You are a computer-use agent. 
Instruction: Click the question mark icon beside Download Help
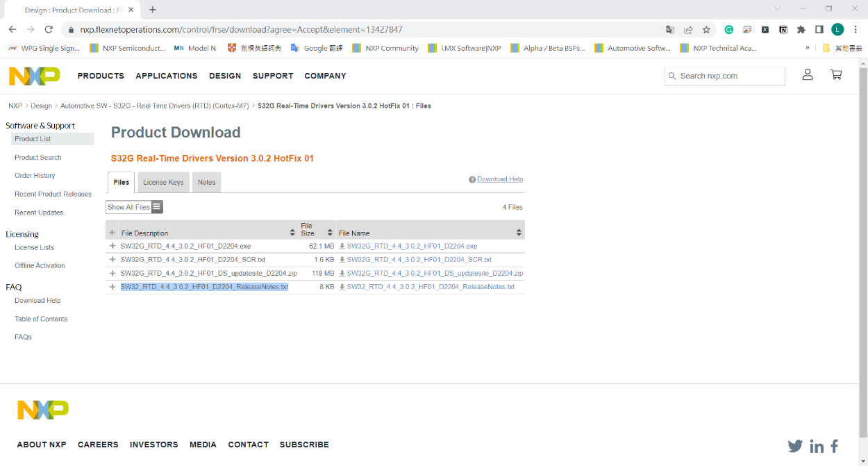point(472,179)
